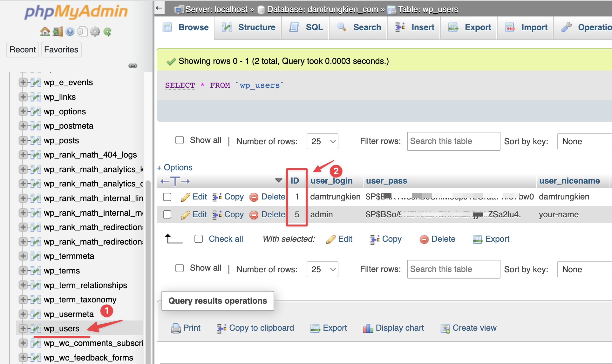
Task: Click the Copy to clipboard icon
Action: pos(221,328)
